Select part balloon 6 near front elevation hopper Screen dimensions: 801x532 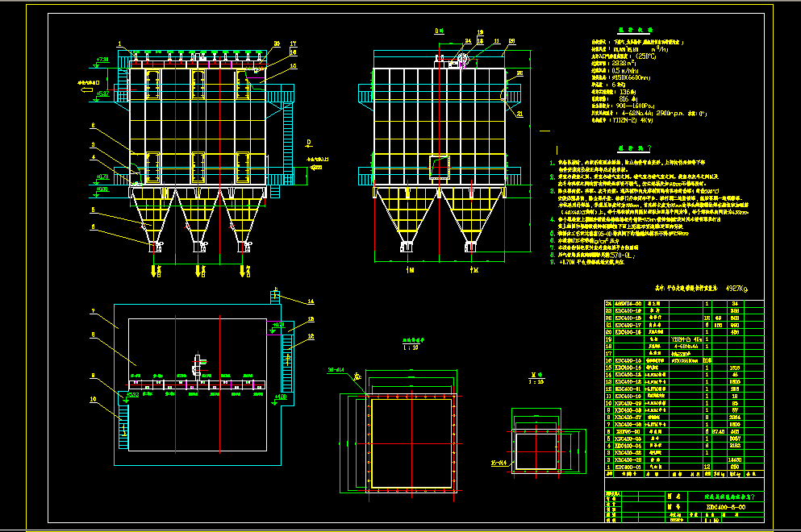click(x=94, y=227)
